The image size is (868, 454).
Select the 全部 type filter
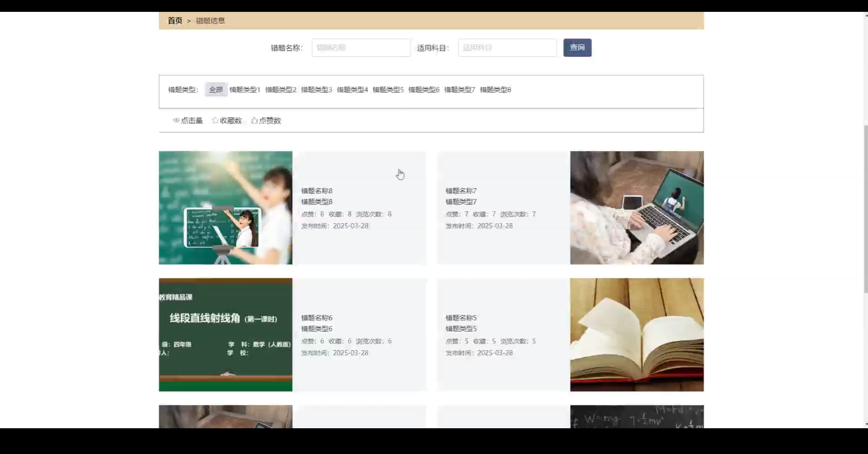(216, 90)
